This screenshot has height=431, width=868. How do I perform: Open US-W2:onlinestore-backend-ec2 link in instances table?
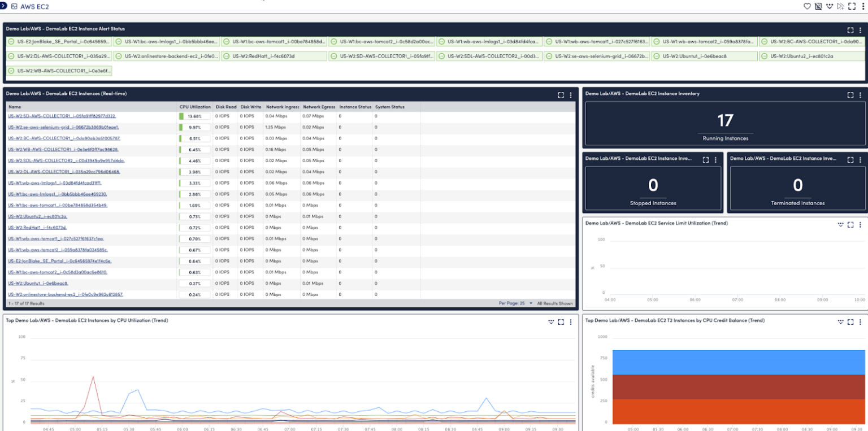point(66,294)
